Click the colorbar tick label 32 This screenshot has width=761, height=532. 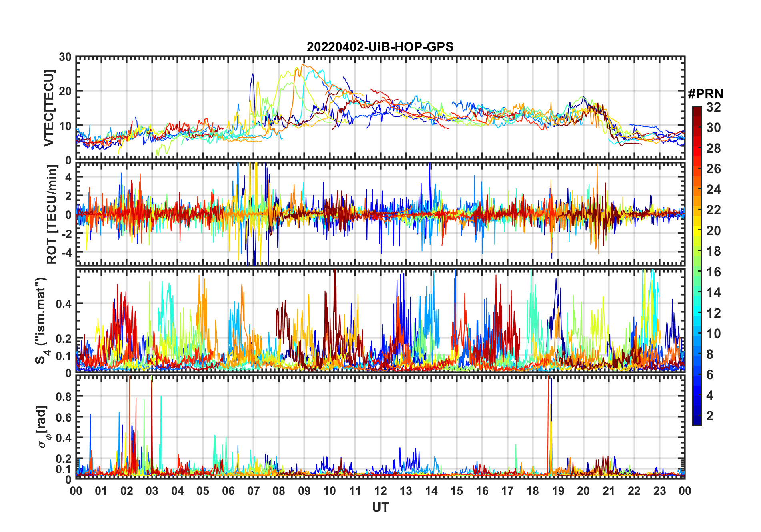[713, 107]
